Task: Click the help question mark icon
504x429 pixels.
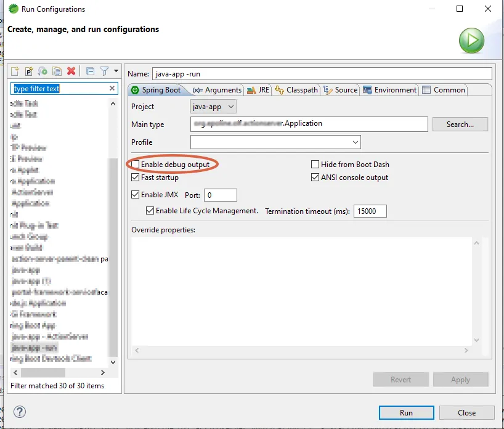Action: click(x=20, y=412)
